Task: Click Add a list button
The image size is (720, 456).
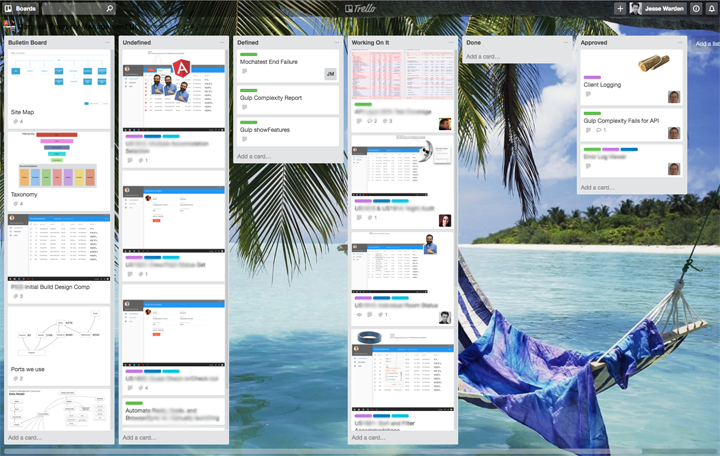Action: coord(707,44)
